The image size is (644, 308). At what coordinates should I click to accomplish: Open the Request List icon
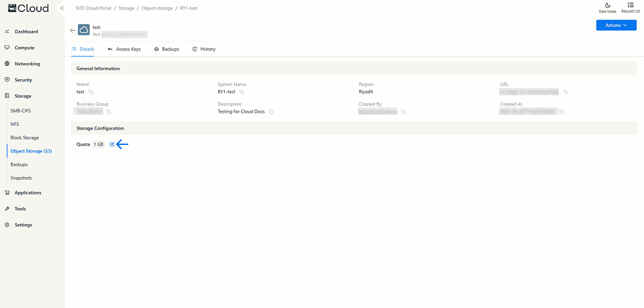[x=630, y=7]
